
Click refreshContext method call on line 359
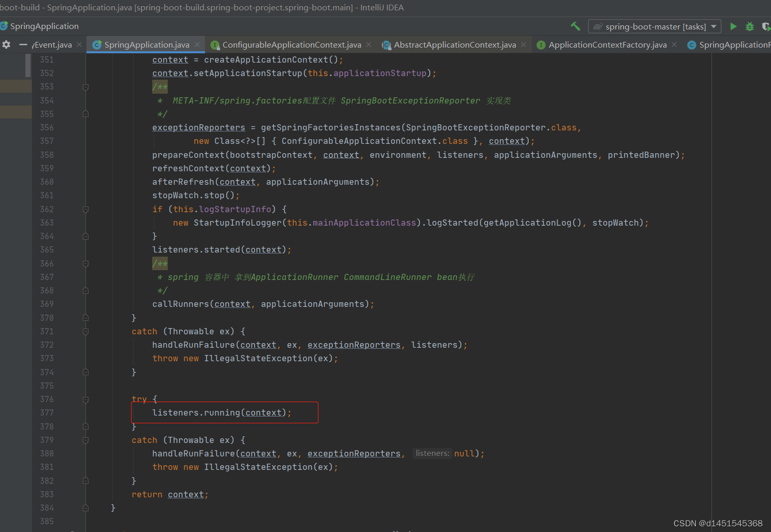point(188,168)
